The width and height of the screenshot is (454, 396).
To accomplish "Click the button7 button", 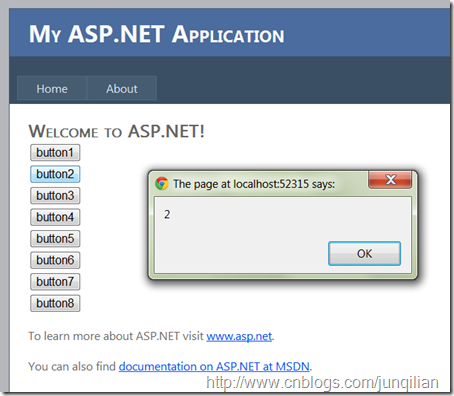I will coord(55,282).
